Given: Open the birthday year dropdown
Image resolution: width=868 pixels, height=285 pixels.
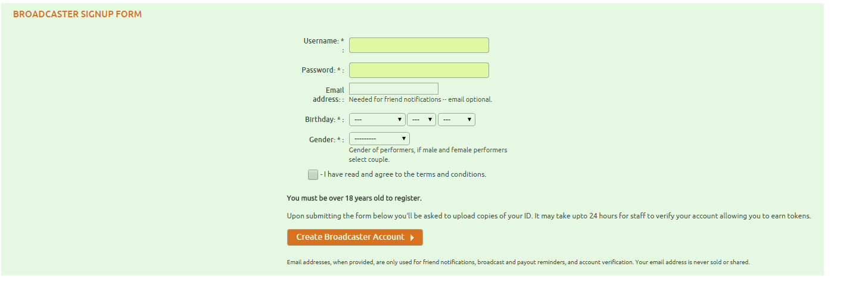Looking at the screenshot, I should tap(456, 120).
